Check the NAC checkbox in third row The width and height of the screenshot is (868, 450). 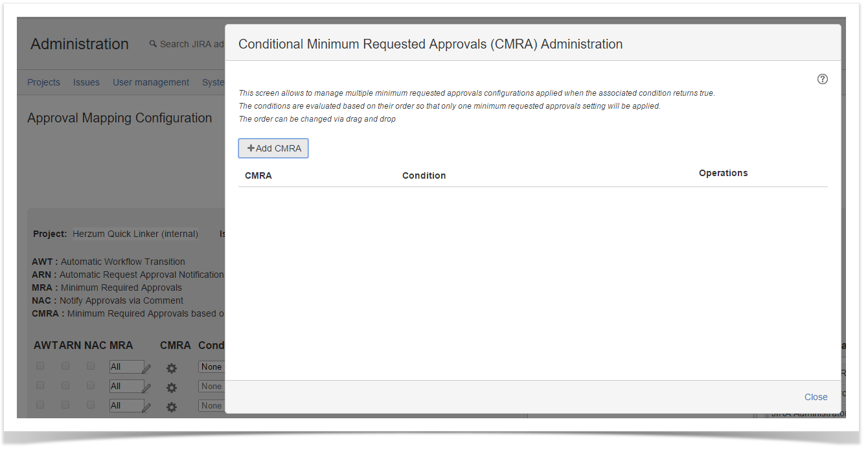pyautogui.click(x=91, y=405)
